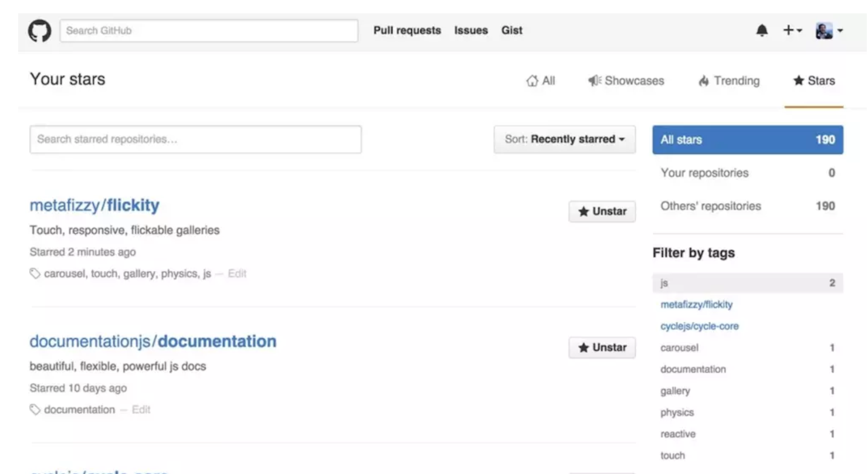Unstar documentationjs/documentation repository

coord(602,347)
